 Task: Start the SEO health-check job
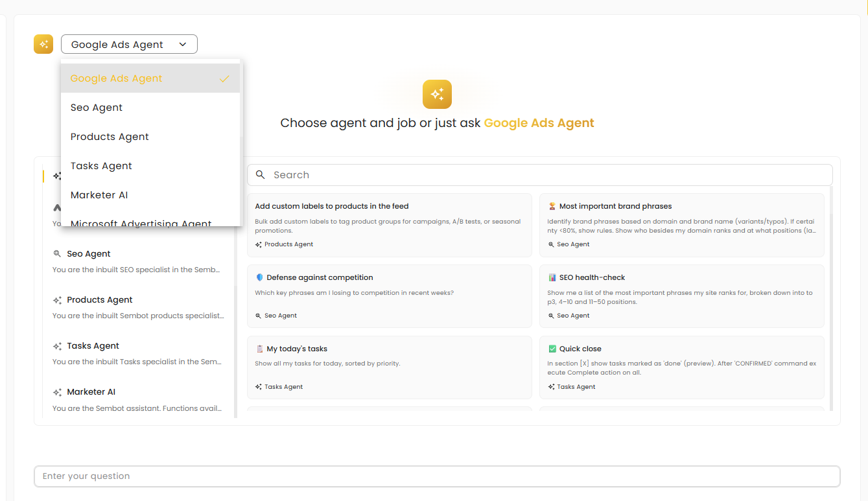coord(682,296)
